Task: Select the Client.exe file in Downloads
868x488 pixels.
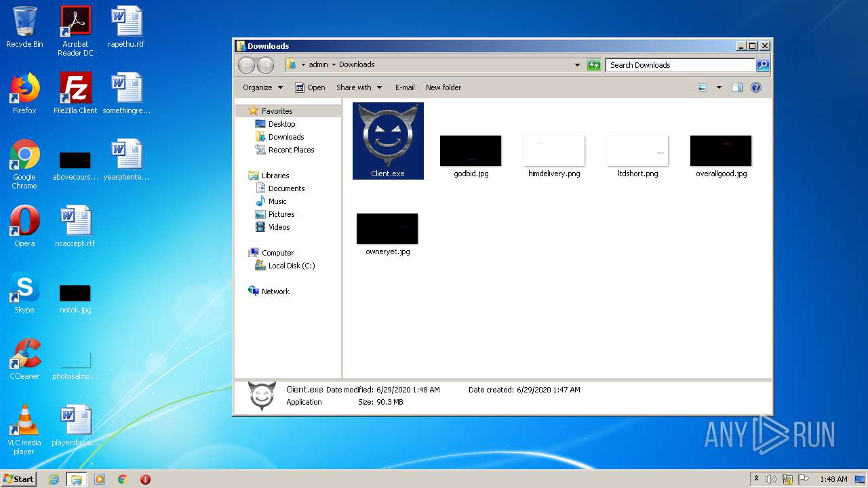Action: 388,141
